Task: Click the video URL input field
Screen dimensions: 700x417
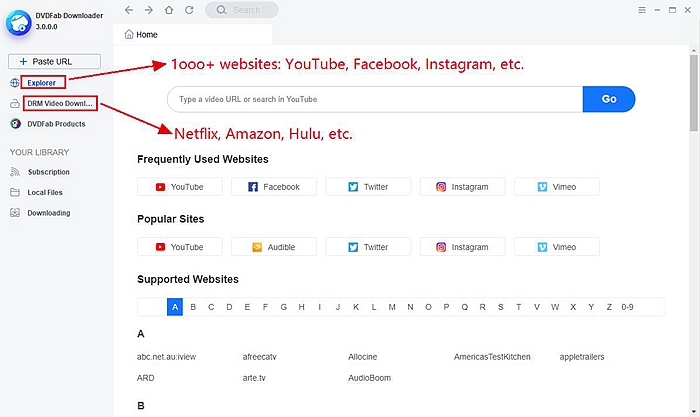Action: click(x=375, y=99)
